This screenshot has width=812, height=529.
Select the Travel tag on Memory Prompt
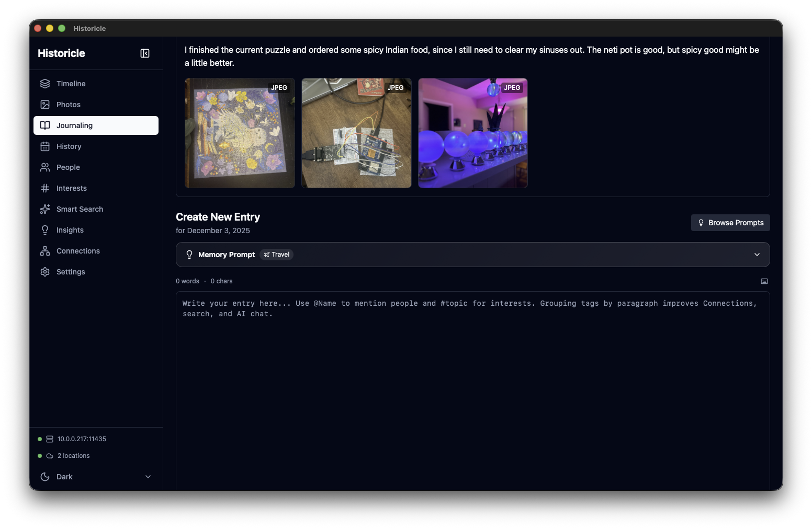click(277, 255)
